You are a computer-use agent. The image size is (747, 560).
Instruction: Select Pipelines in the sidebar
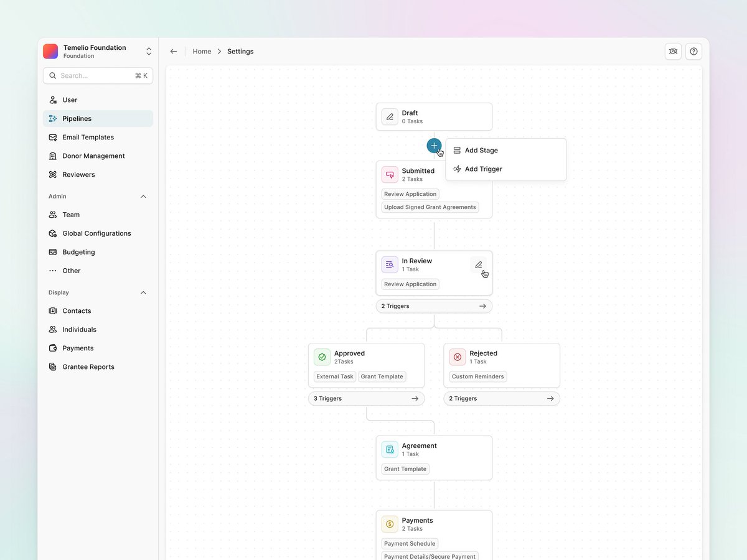tap(98, 118)
